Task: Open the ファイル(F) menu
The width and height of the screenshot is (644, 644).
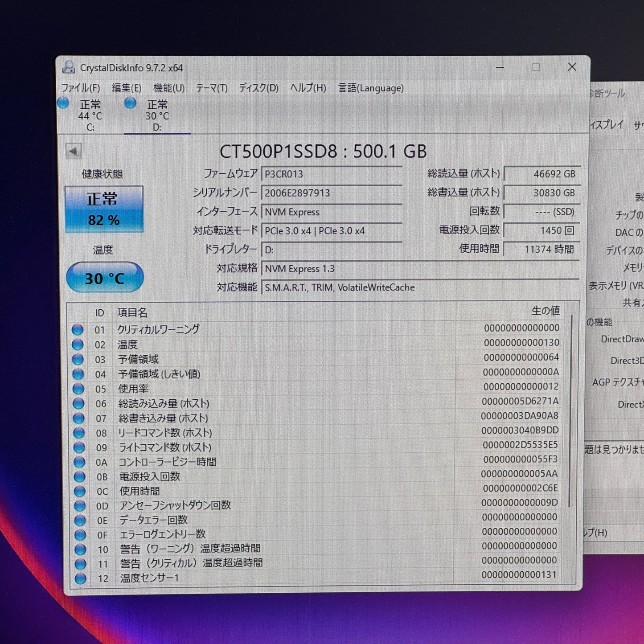Action: tap(81, 88)
